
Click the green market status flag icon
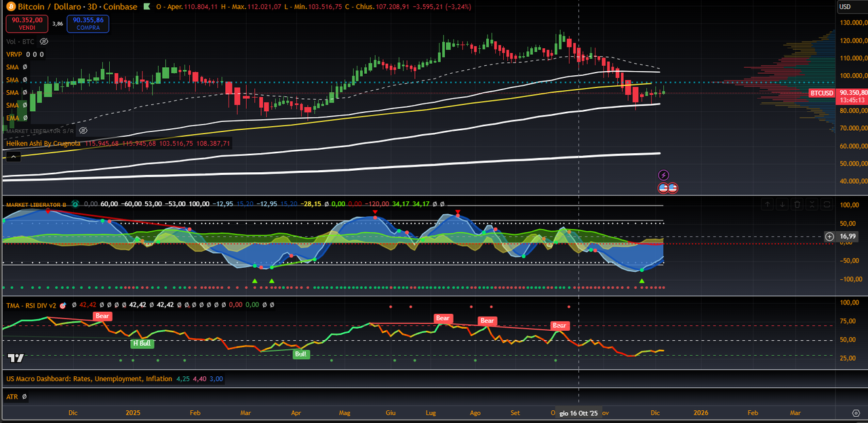[x=146, y=7]
